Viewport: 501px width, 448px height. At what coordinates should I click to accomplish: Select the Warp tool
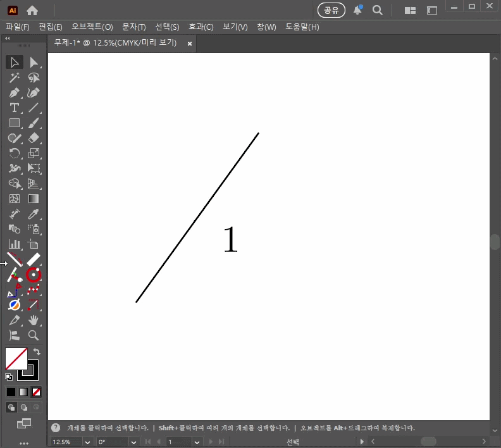[15, 168]
